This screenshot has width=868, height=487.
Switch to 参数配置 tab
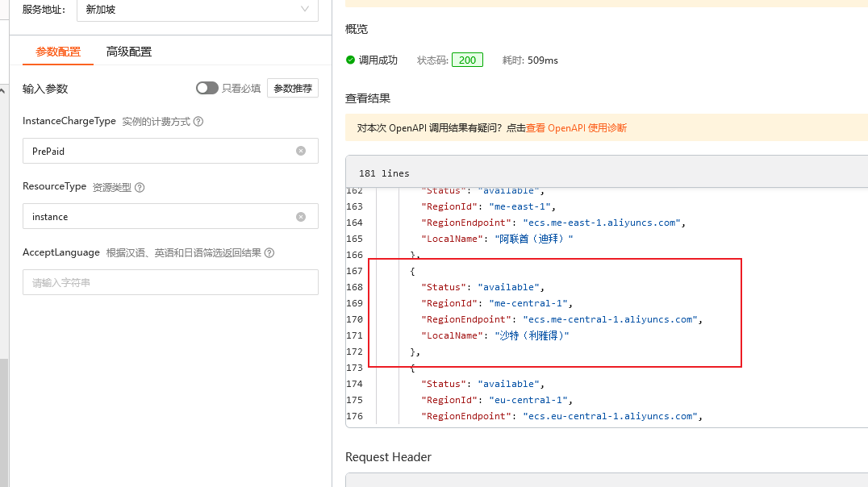point(58,52)
